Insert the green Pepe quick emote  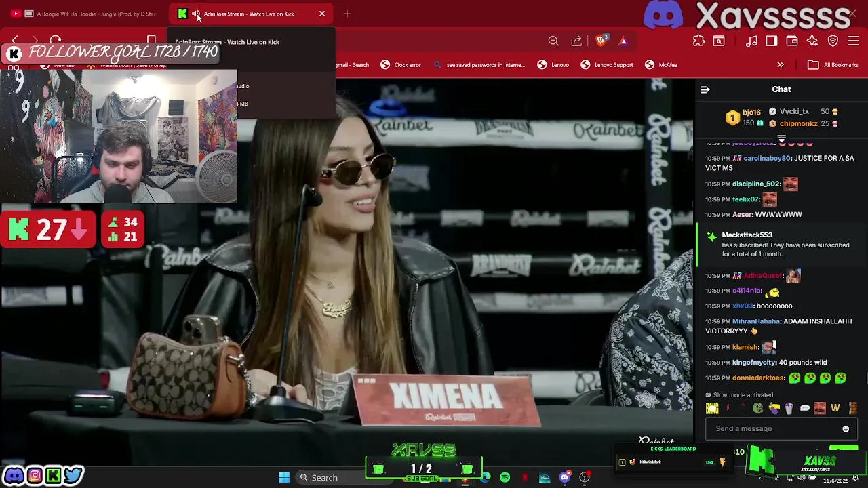tap(758, 408)
